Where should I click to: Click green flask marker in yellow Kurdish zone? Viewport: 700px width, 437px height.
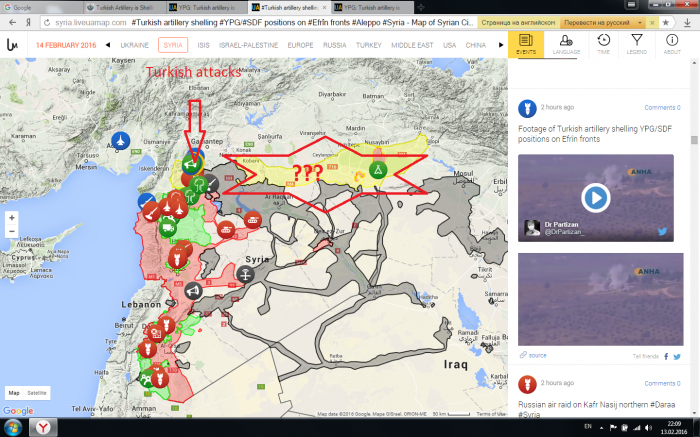coord(378,170)
